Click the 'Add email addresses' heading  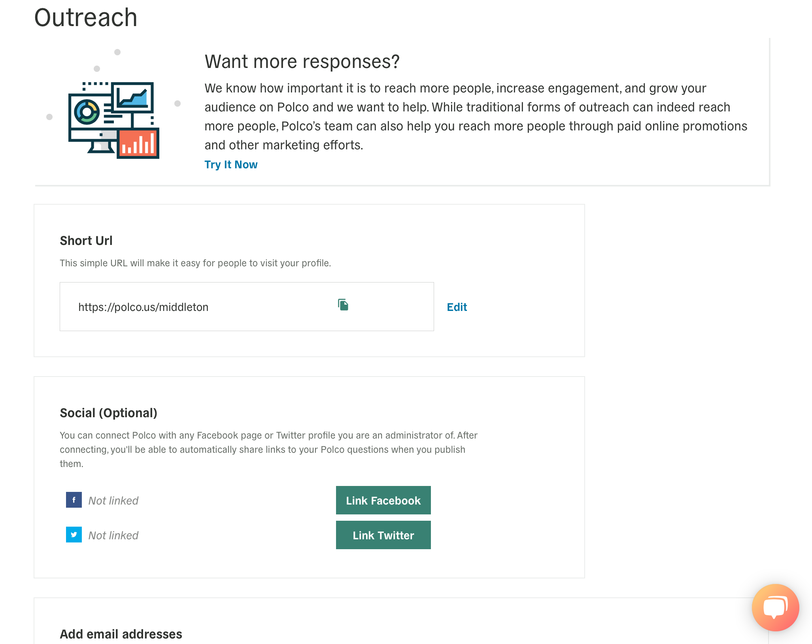(x=121, y=634)
